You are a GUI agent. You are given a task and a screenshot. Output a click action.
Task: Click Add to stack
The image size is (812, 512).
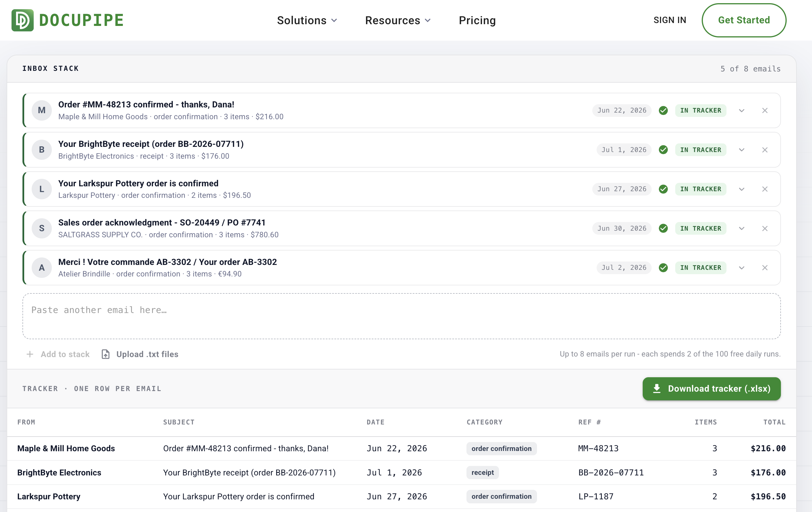(58, 354)
